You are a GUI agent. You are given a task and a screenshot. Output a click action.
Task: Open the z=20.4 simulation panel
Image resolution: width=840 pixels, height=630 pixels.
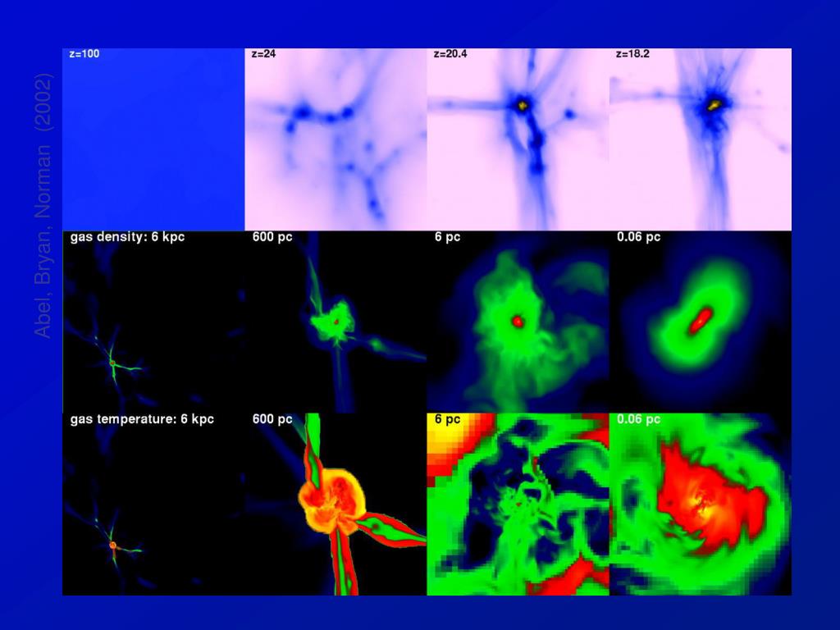coord(518,139)
